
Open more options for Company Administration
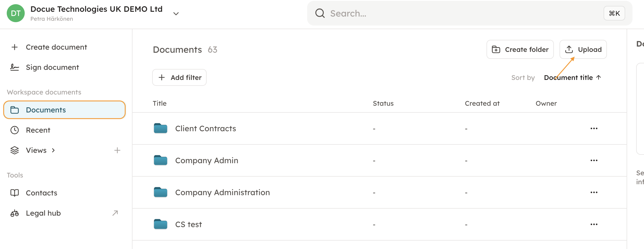click(594, 192)
